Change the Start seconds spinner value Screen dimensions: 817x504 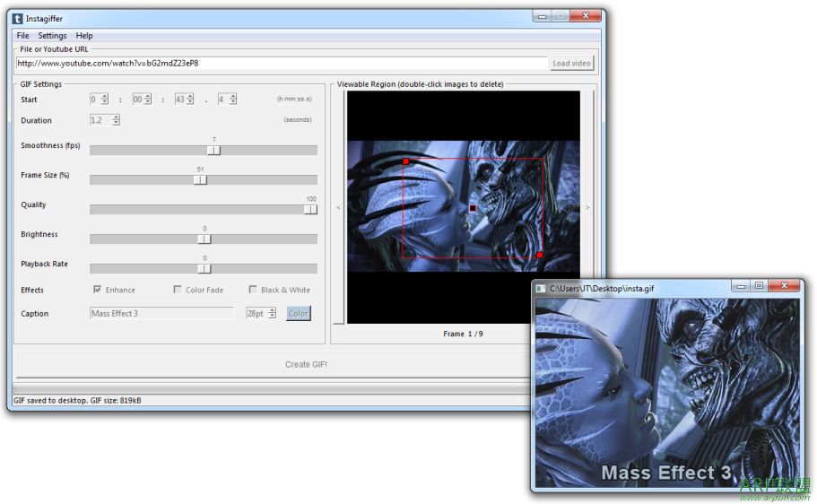[179, 100]
